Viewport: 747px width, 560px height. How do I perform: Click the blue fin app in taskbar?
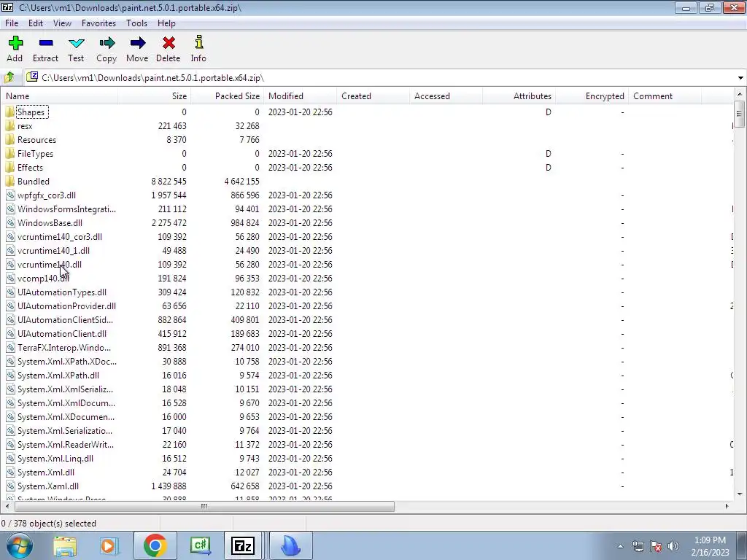pyautogui.click(x=290, y=545)
